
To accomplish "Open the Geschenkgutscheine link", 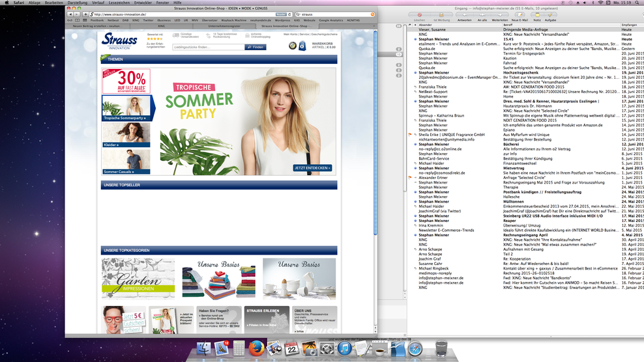I will [324, 34].
